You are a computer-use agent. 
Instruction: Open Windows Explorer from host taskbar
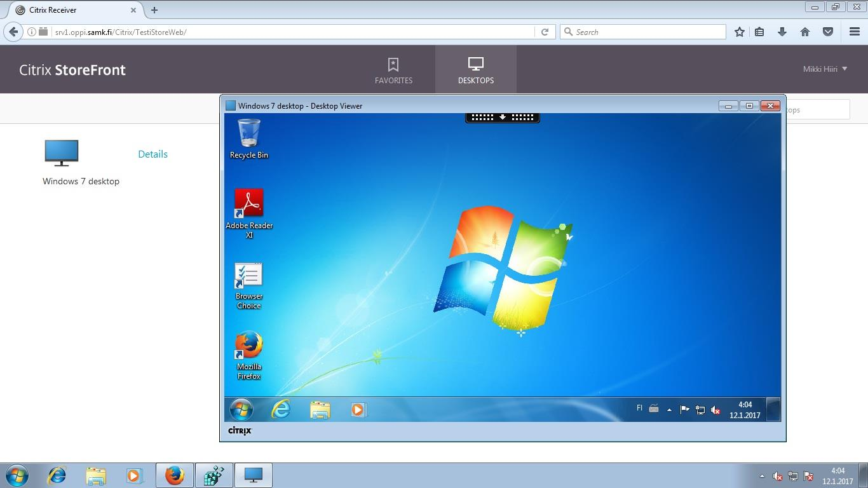[x=96, y=475]
